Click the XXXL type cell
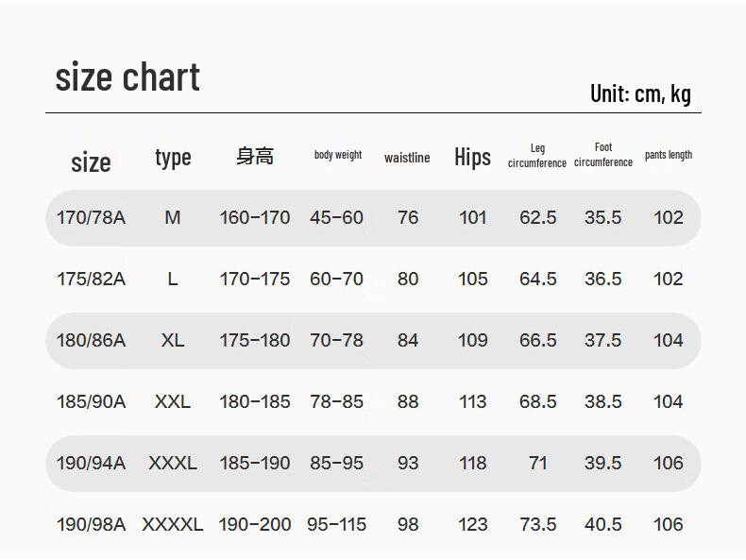The width and height of the screenshot is (746, 560). coord(173,464)
